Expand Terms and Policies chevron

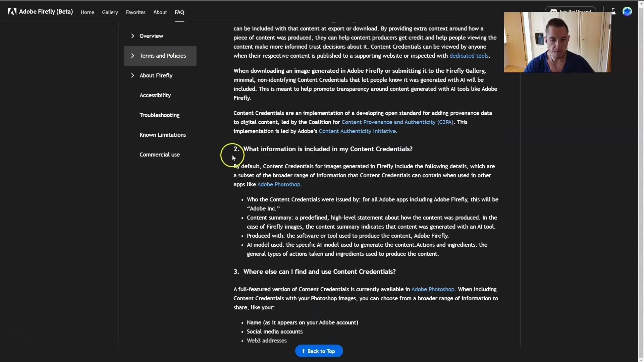[x=132, y=56]
